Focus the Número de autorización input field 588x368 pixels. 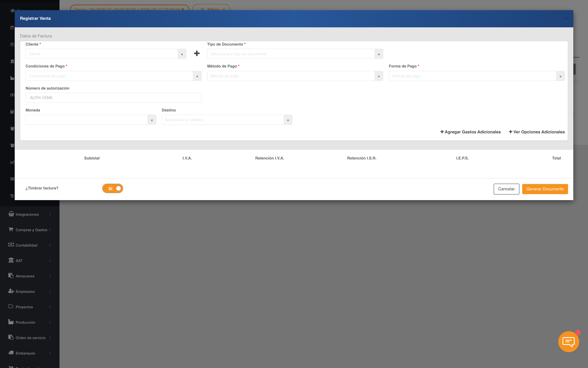pos(113,98)
